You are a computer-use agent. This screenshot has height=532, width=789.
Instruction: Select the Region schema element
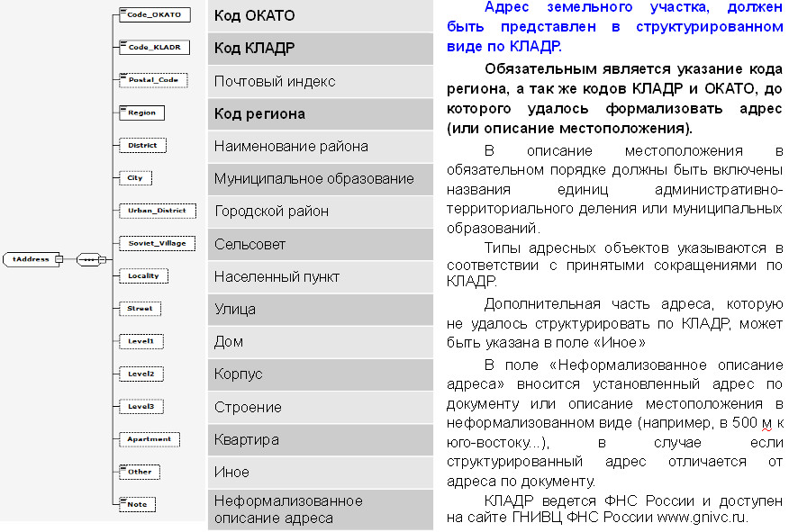[x=141, y=113]
